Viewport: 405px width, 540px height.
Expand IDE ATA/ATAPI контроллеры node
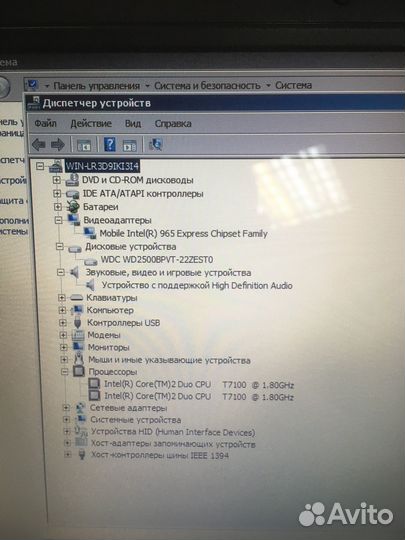57,194
